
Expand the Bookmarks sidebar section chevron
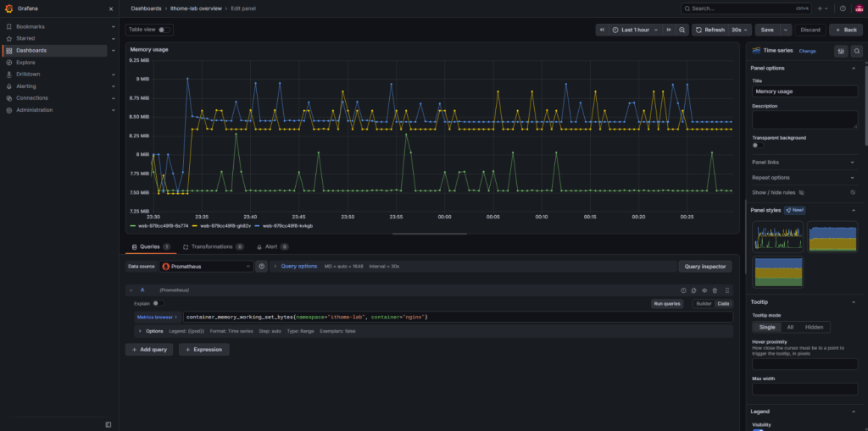pos(114,26)
